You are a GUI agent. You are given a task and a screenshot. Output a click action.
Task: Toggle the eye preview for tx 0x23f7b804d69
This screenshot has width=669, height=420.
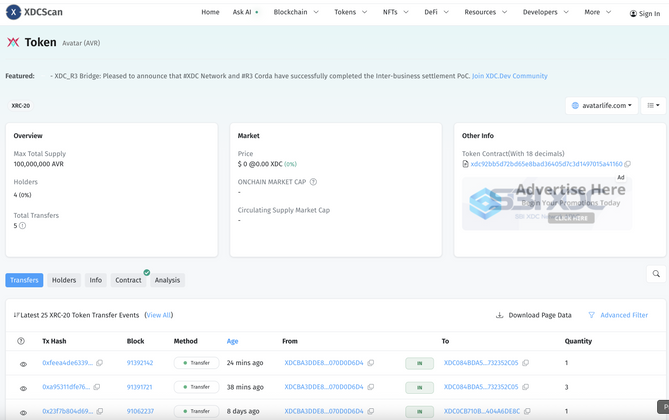23,413
